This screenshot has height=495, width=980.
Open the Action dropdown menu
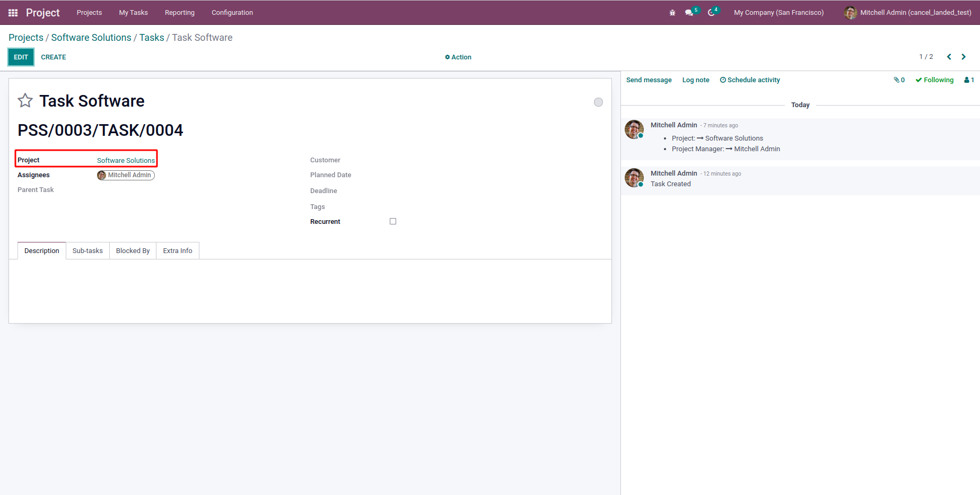[x=458, y=57]
